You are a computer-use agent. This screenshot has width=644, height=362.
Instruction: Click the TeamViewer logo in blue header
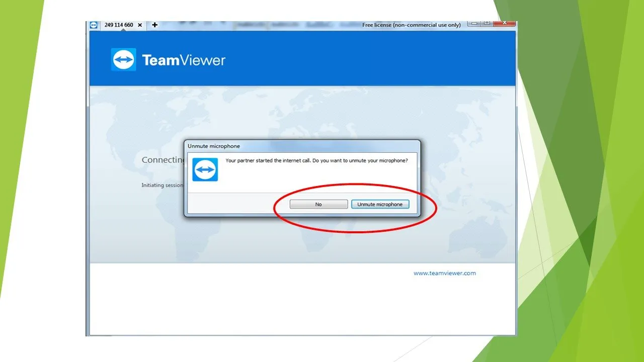pos(168,60)
